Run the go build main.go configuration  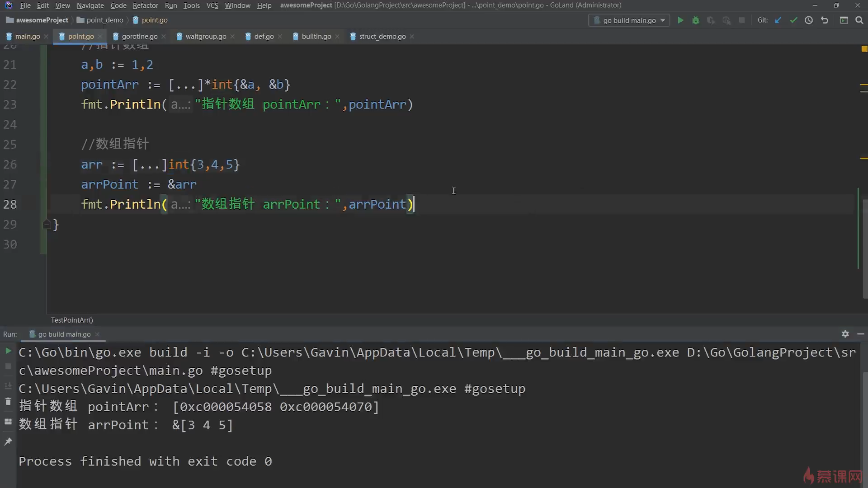point(680,20)
